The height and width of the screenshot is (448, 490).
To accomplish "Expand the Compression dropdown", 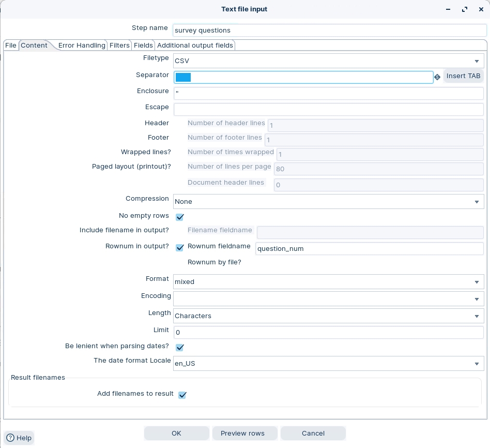I will pos(477,202).
